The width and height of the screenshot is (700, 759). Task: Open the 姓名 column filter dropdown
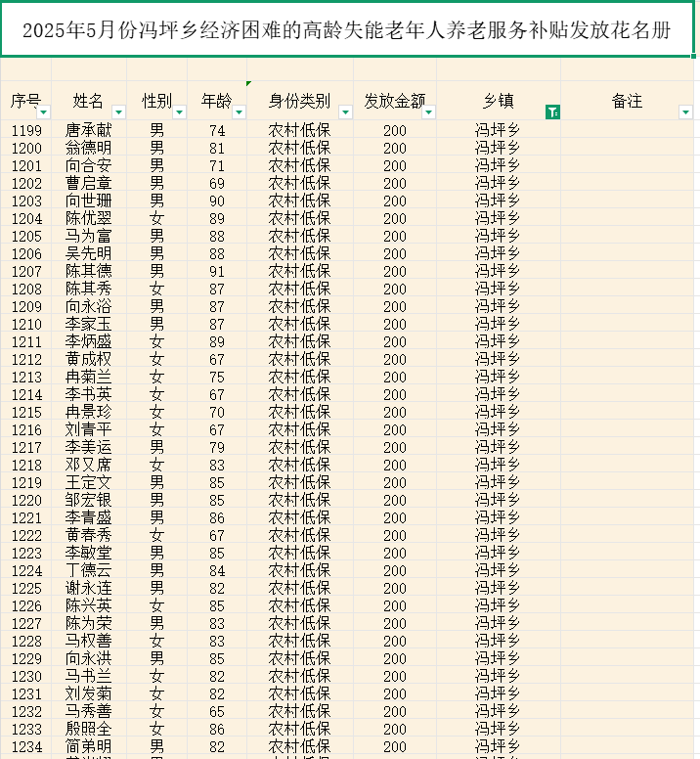(x=118, y=112)
